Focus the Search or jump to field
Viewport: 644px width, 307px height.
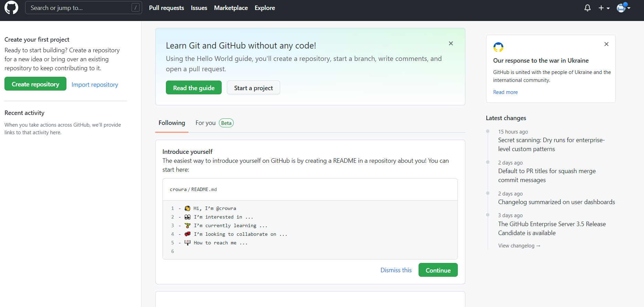(79, 8)
